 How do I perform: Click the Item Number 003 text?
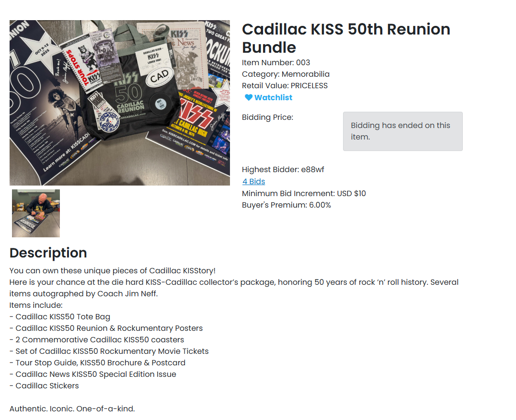pyautogui.click(x=276, y=63)
